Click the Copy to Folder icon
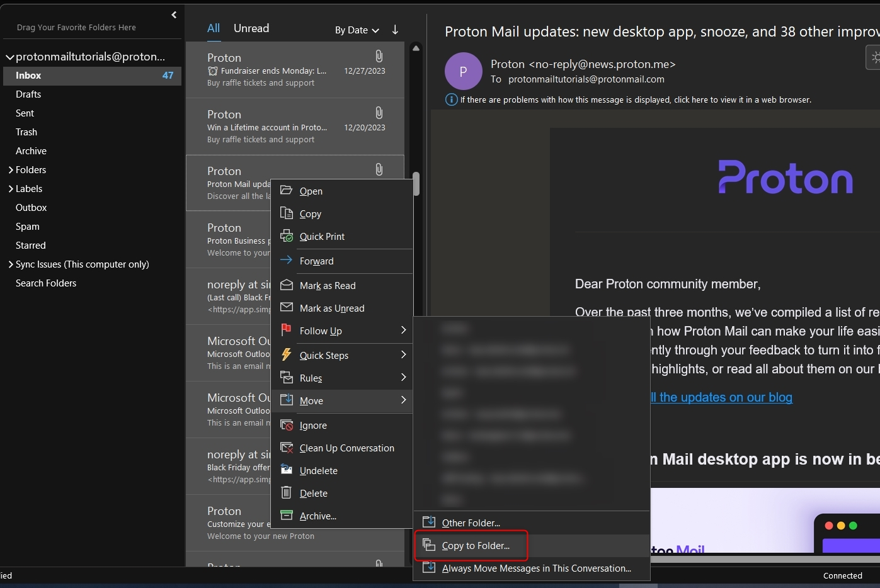This screenshot has width=880, height=588. click(x=428, y=545)
